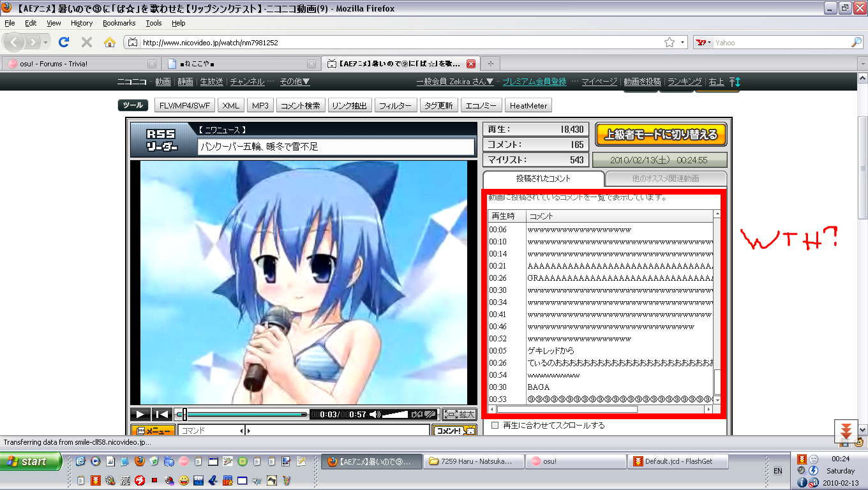Click the コメント検索 tool button
Screen dimensions: 868x490
point(301,105)
